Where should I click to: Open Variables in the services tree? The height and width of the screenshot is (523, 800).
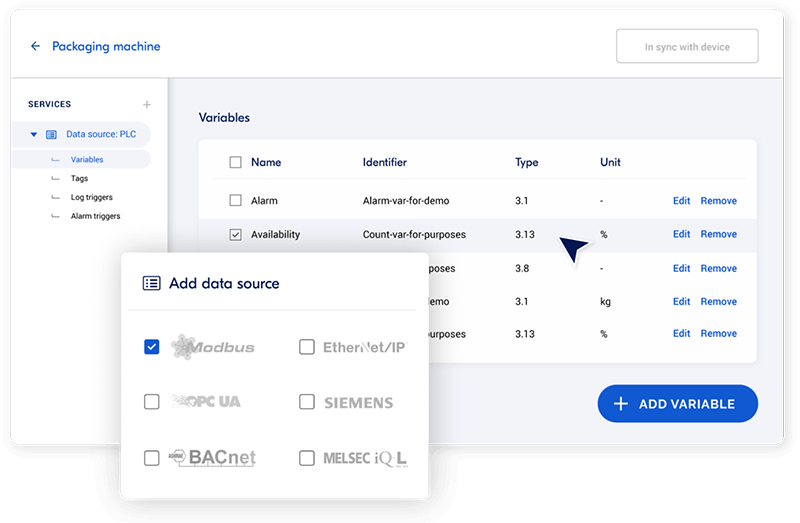click(x=87, y=160)
